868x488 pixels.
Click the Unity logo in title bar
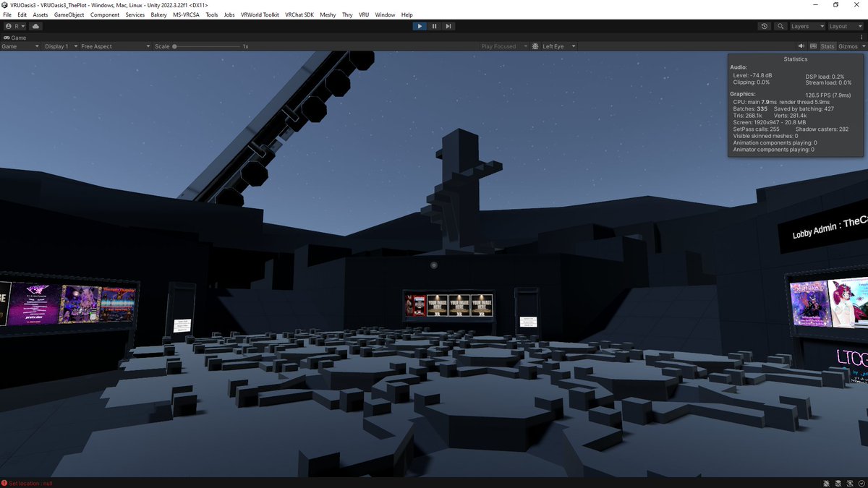coord(5,5)
